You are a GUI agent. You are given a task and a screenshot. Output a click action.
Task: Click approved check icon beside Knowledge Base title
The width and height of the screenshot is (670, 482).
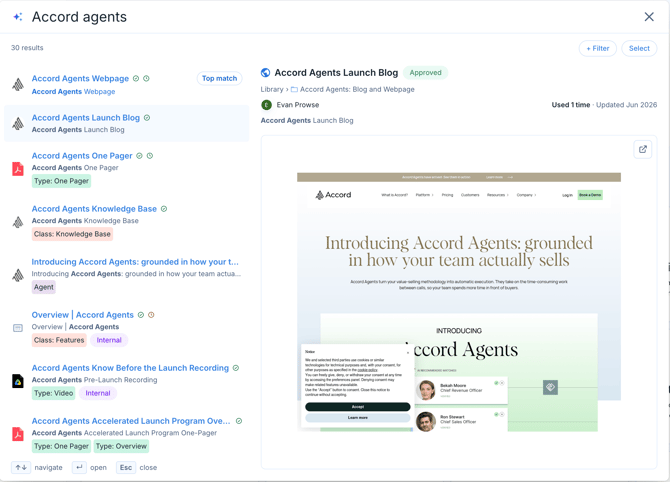[x=164, y=209]
